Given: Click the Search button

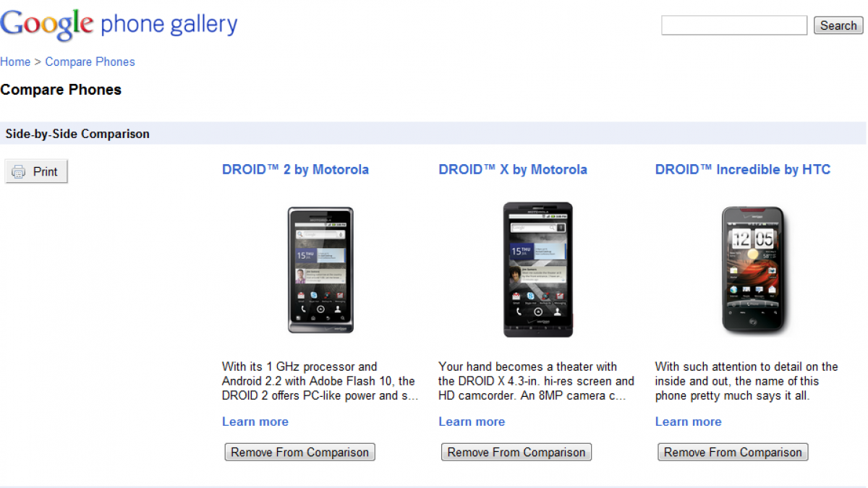Looking at the screenshot, I should [x=838, y=25].
